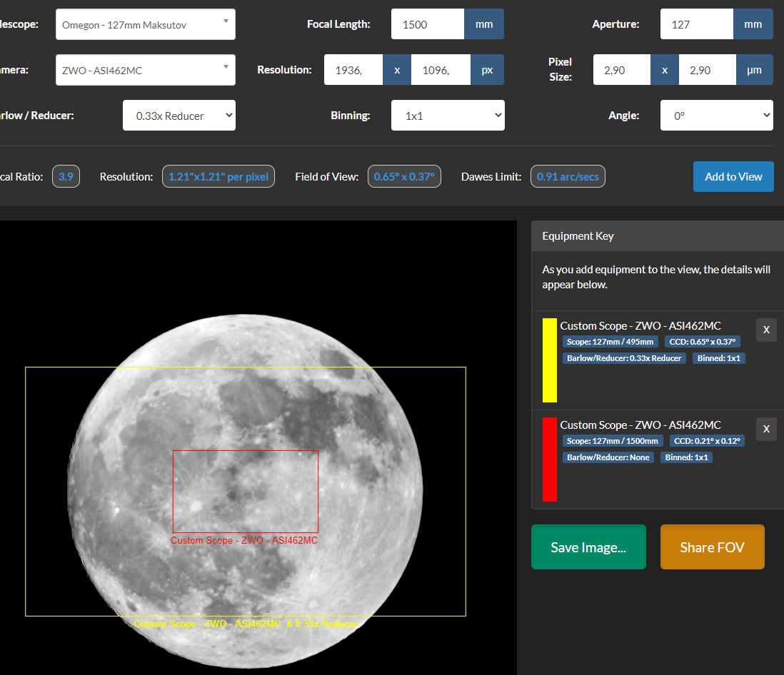
Task: Click the Scope: 127mm / 1500mm tag
Action: click(613, 441)
